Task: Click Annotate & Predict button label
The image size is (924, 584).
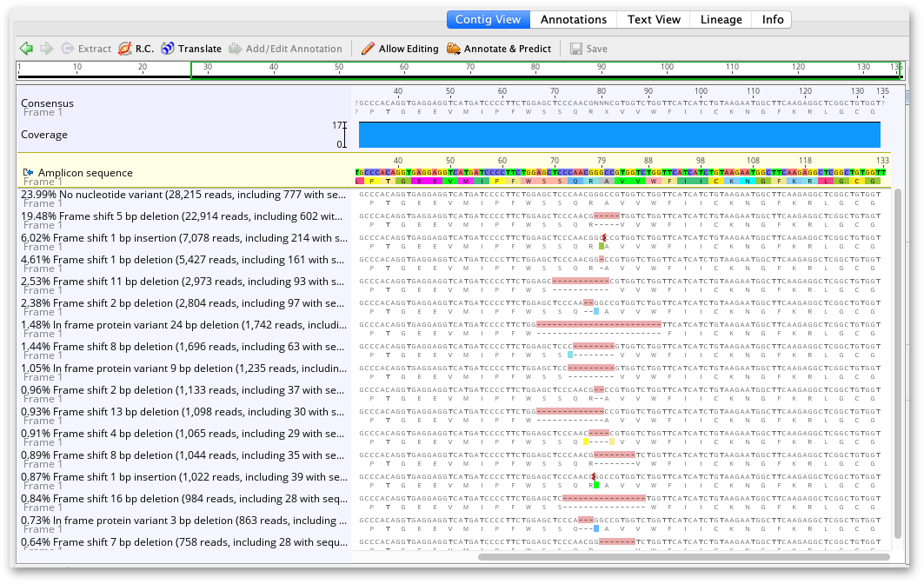Action: (508, 49)
